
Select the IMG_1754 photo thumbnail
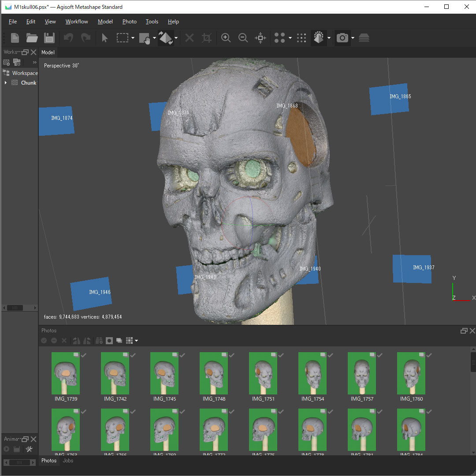tap(312, 373)
